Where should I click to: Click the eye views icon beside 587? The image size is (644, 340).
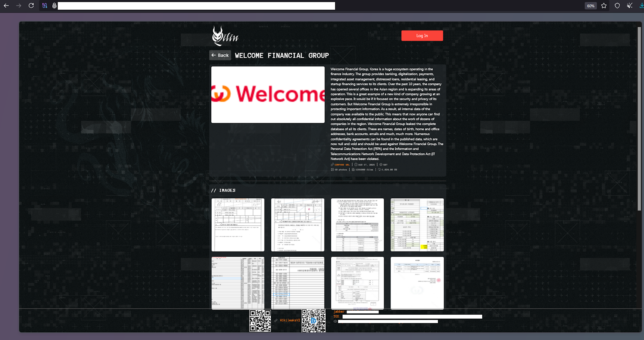(x=381, y=165)
